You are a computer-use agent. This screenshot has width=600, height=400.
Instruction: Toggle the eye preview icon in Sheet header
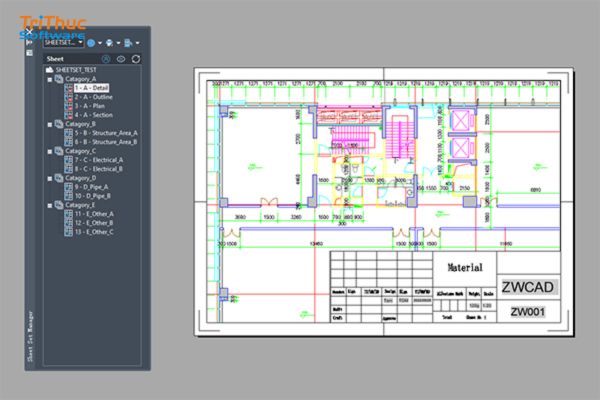[121, 59]
